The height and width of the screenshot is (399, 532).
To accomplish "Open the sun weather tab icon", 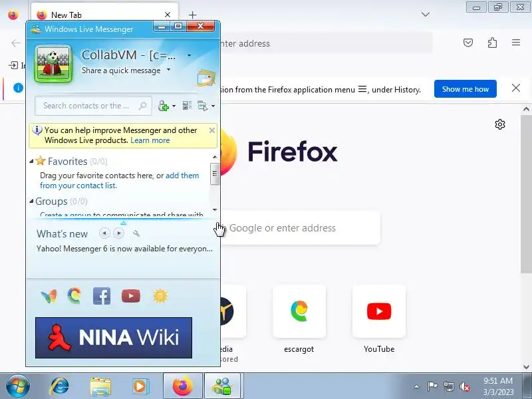I will tap(160, 296).
